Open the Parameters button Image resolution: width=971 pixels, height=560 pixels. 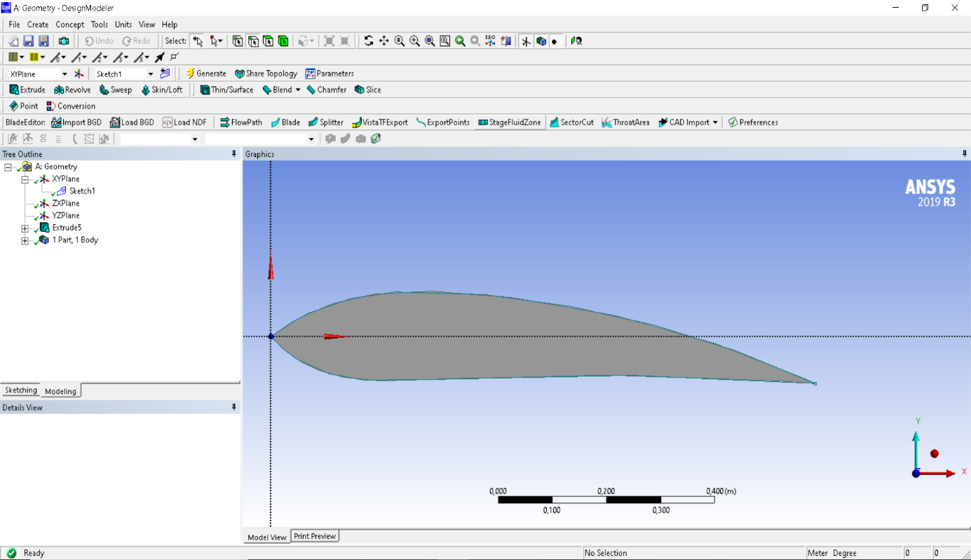(x=330, y=74)
